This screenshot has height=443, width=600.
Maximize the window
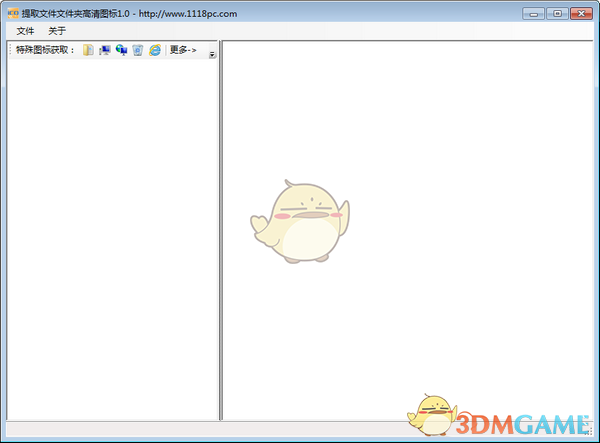(x=558, y=14)
